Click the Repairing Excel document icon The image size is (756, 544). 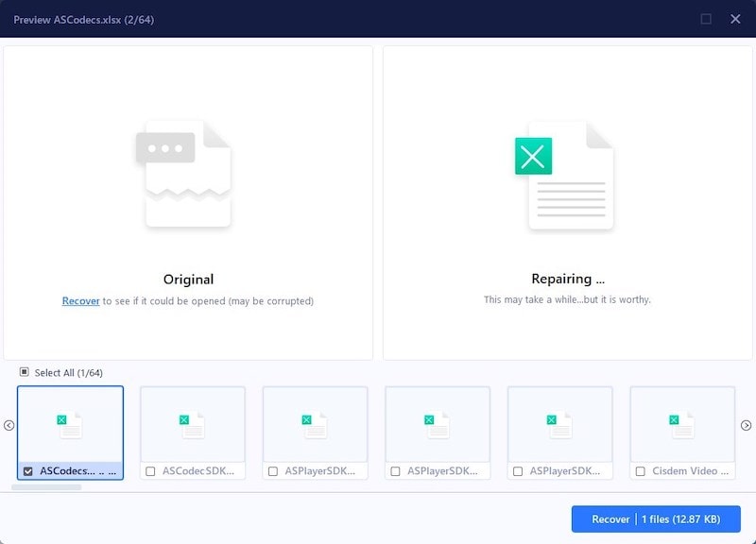(x=565, y=175)
